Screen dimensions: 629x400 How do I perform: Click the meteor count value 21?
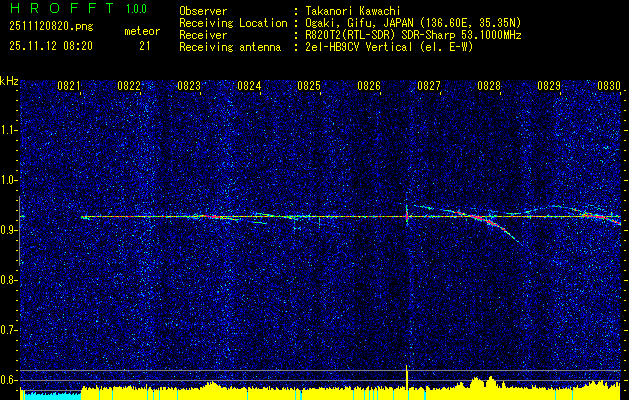[145, 46]
